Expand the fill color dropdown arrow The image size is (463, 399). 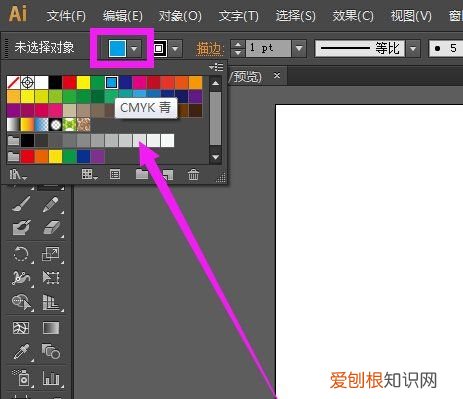click(x=134, y=49)
